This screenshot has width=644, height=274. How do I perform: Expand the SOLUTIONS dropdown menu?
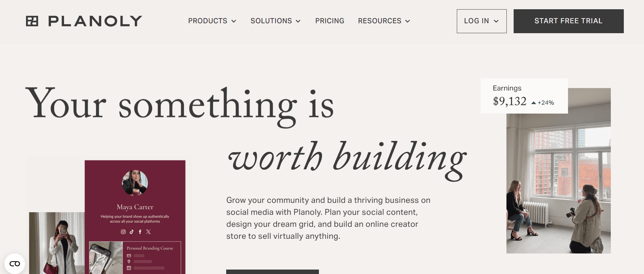click(x=275, y=21)
